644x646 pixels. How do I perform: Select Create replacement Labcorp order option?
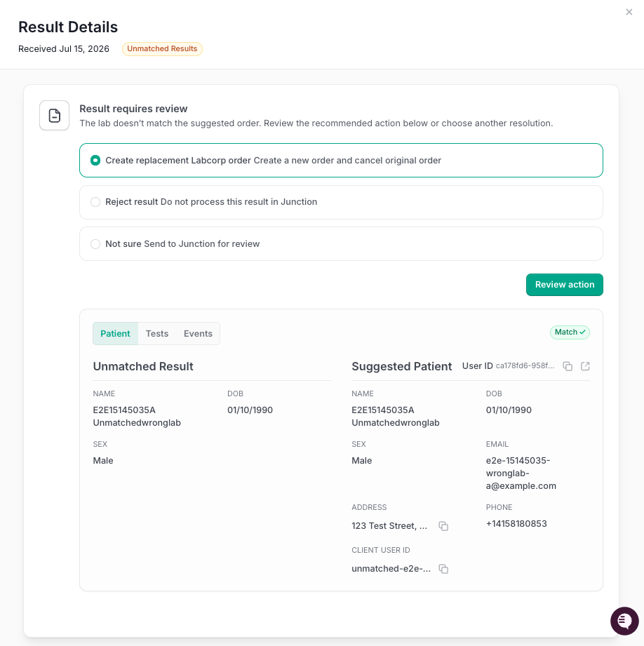(x=341, y=160)
